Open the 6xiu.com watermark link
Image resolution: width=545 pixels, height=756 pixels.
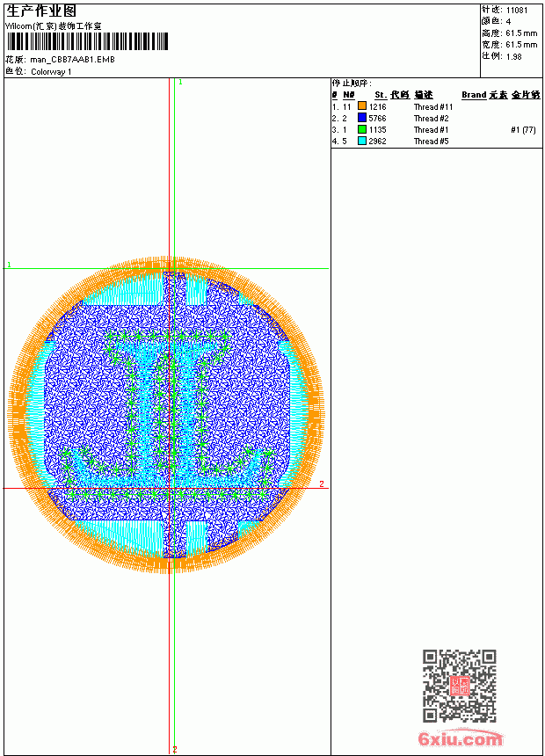[460, 739]
